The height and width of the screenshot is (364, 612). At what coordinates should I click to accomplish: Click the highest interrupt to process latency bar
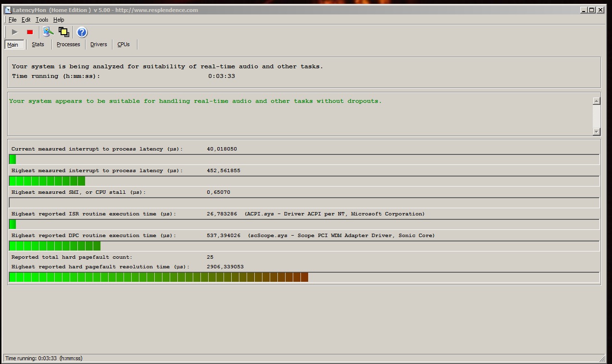tap(304, 181)
